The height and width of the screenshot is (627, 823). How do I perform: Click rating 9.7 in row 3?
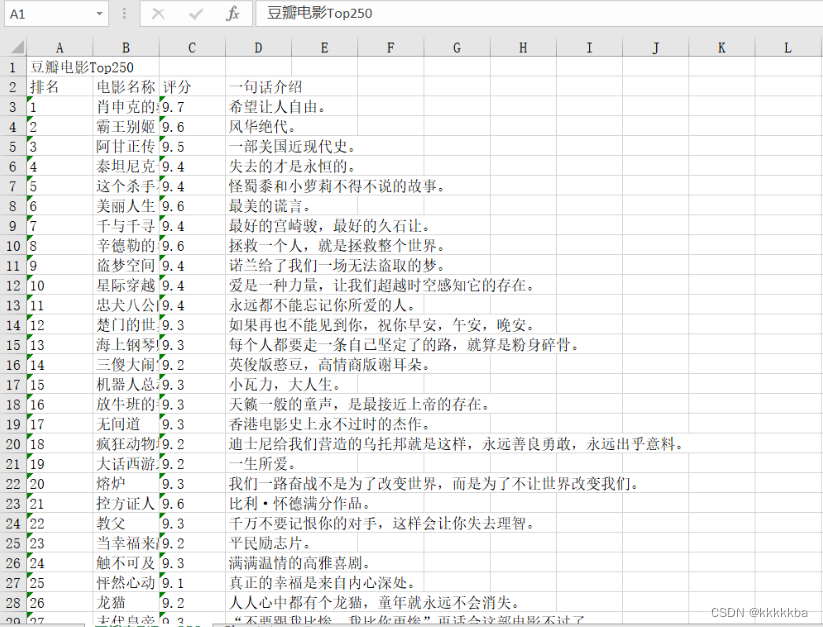click(x=192, y=107)
